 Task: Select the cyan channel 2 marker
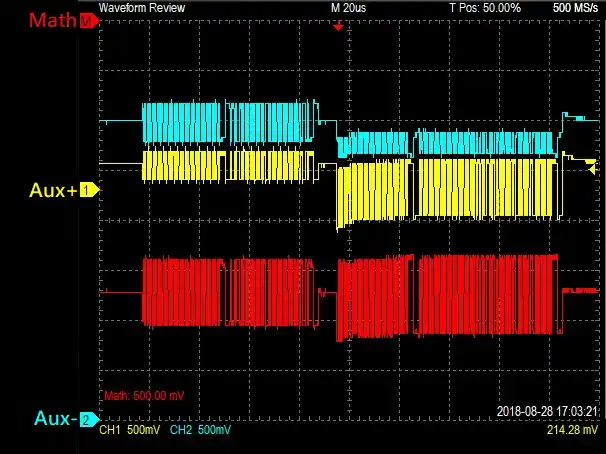tap(88, 420)
